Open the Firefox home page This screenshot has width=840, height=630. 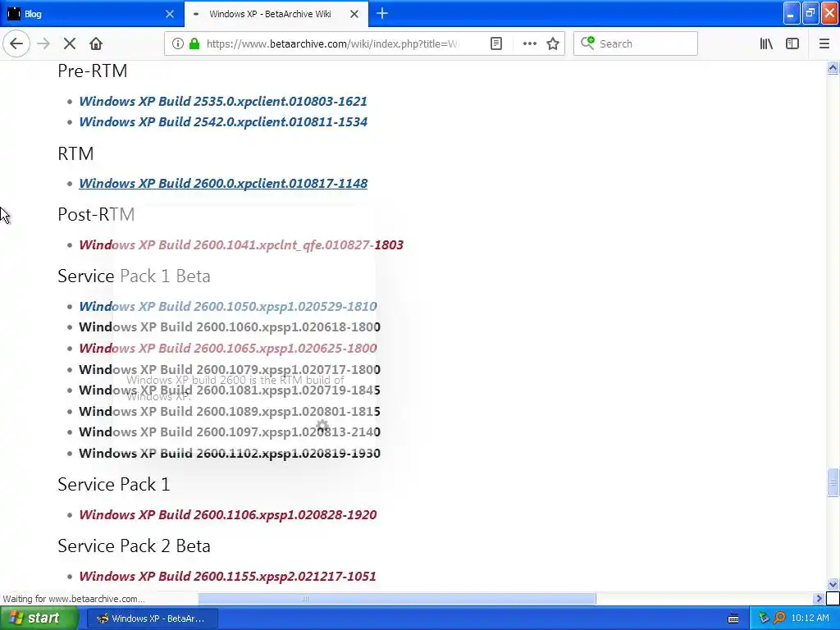(96, 44)
